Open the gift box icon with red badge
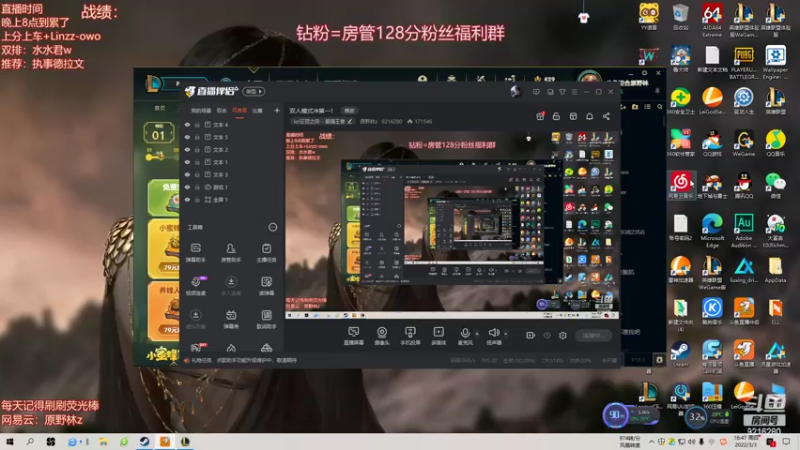 tap(540, 116)
